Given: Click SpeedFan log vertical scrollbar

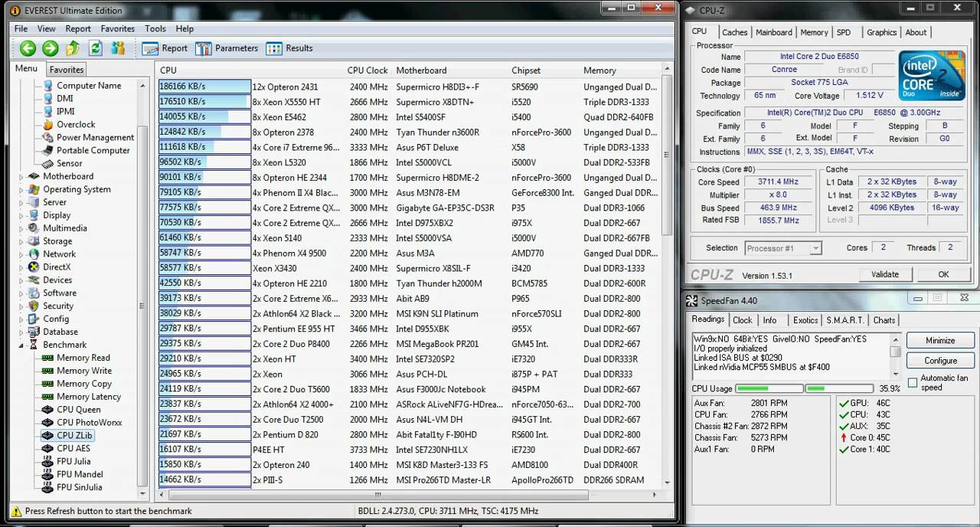Looking at the screenshot, I should (895, 356).
